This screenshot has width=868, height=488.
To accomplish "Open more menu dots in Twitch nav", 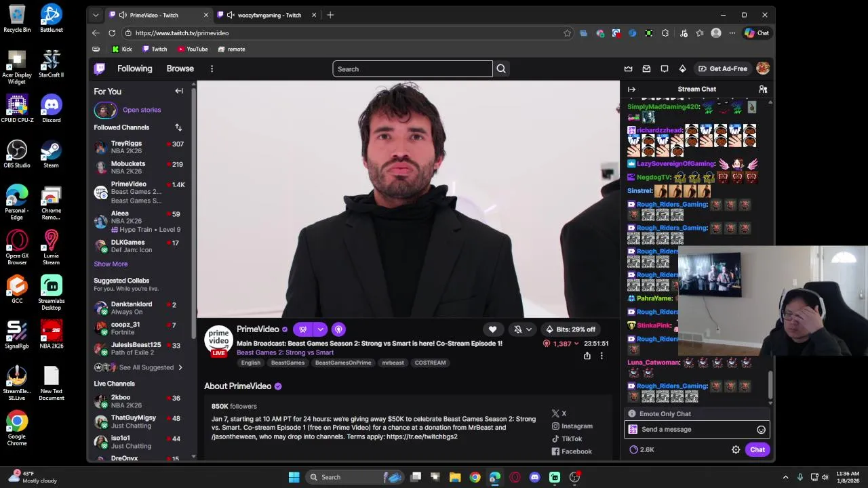I will (x=212, y=68).
